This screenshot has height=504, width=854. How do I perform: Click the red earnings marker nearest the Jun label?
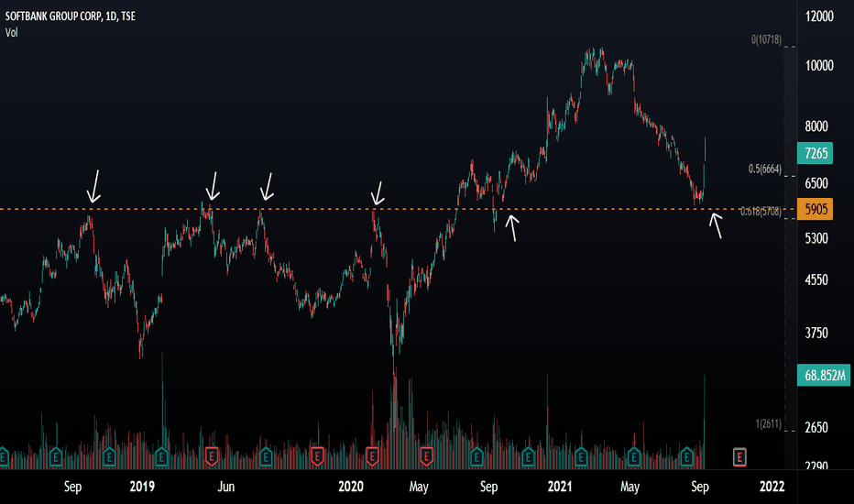pos(212,456)
